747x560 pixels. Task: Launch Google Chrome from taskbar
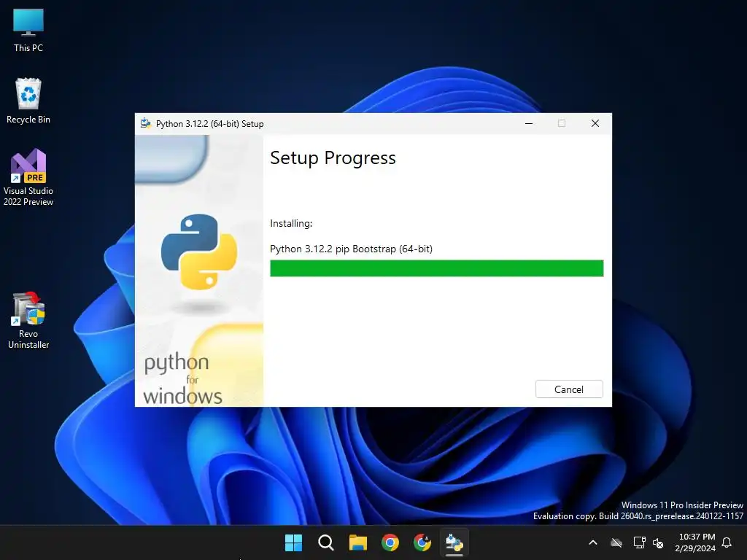click(390, 542)
